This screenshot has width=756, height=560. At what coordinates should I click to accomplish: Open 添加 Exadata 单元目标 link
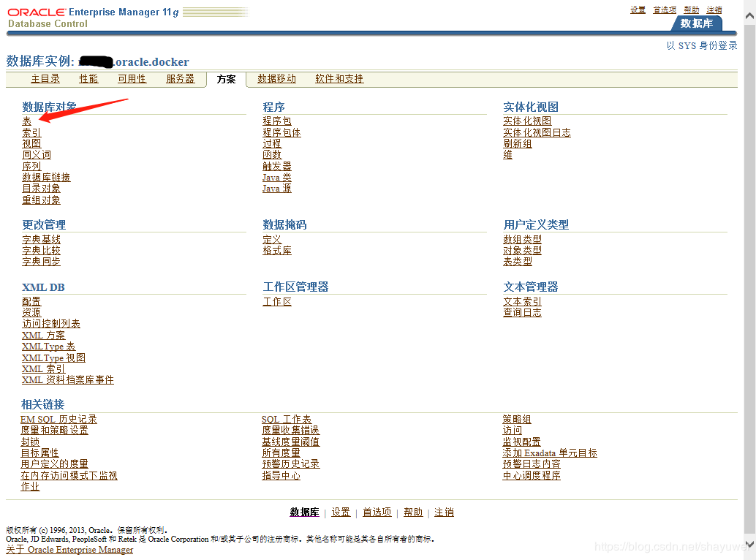pos(550,453)
